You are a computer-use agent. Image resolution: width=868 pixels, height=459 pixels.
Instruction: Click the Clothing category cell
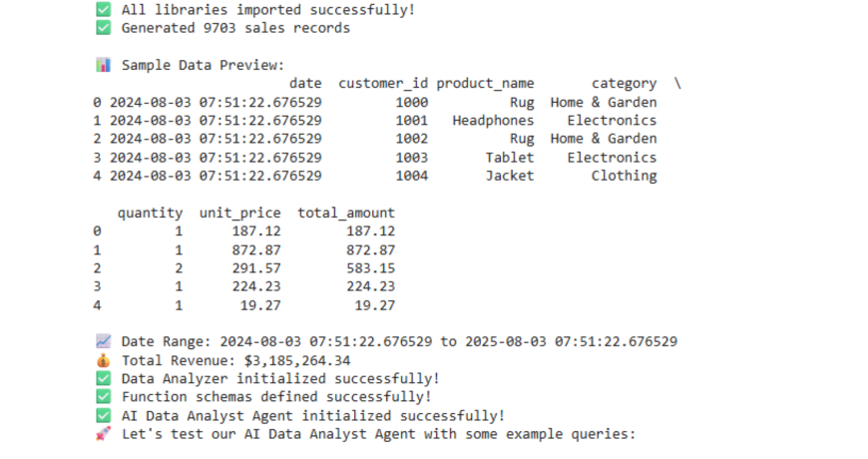tap(624, 176)
